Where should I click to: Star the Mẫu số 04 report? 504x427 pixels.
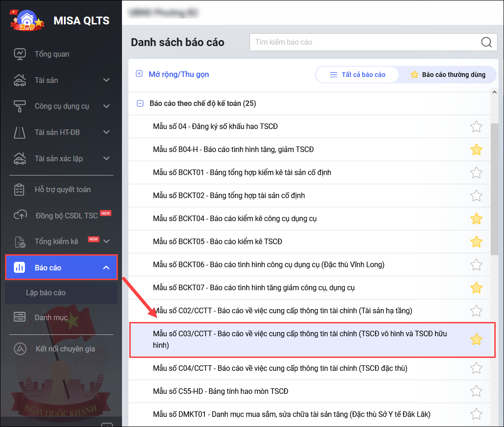coord(476,127)
